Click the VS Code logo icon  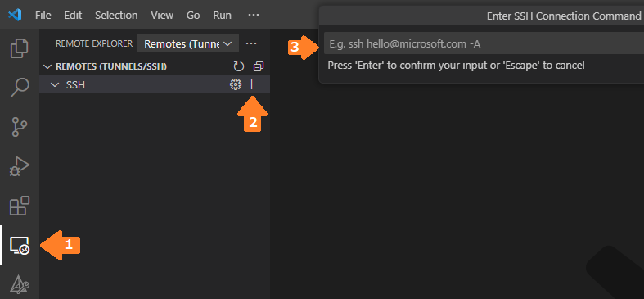[x=15, y=16]
